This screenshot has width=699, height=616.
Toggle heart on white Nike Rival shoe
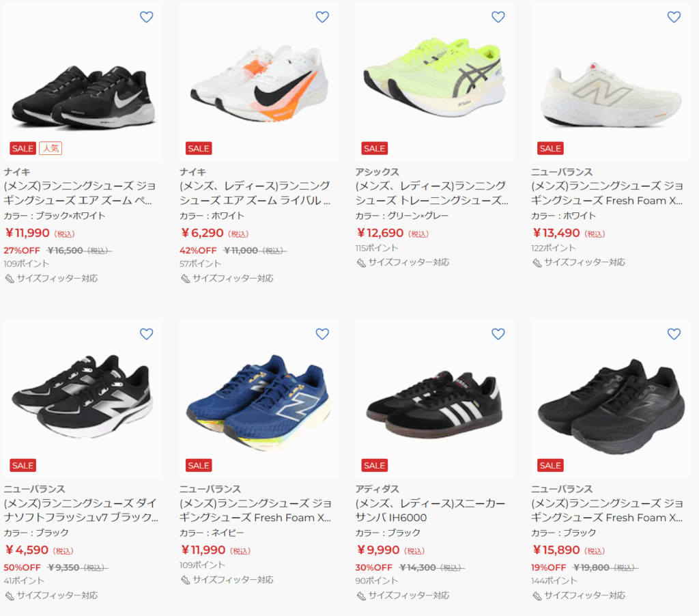(x=322, y=17)
